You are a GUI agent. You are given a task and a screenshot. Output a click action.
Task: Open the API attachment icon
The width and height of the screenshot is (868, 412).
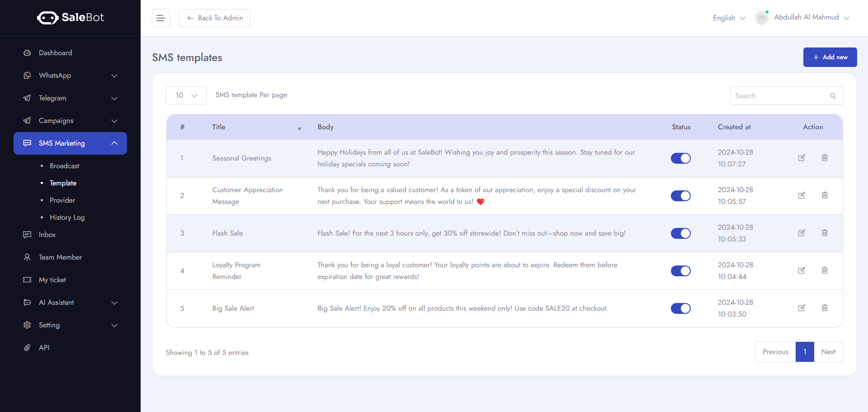click(x=27, y=347)
